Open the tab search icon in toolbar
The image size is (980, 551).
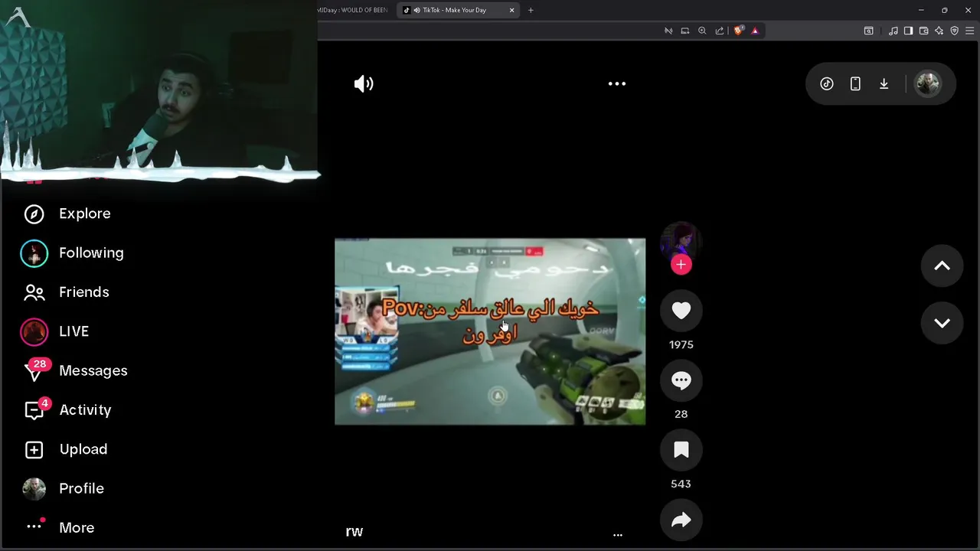pos(869,31)
